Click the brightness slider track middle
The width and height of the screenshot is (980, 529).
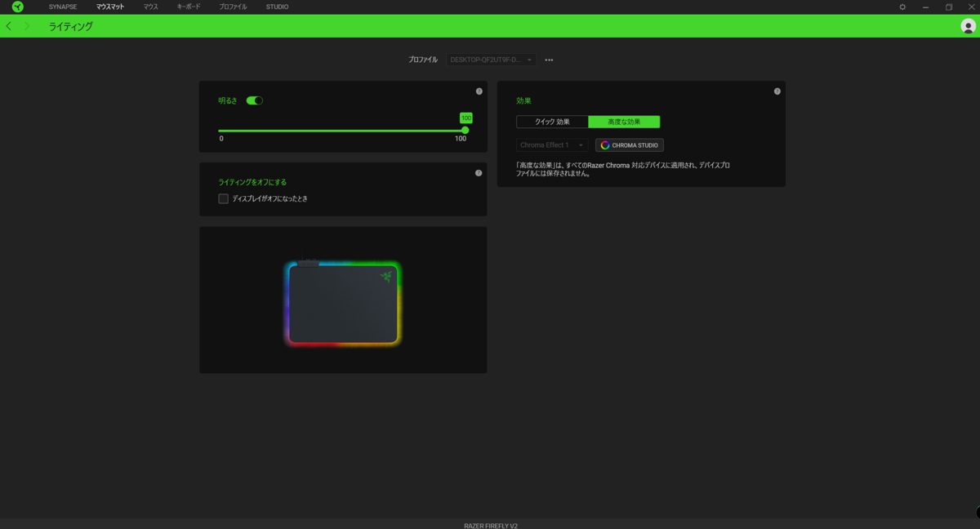341,130
